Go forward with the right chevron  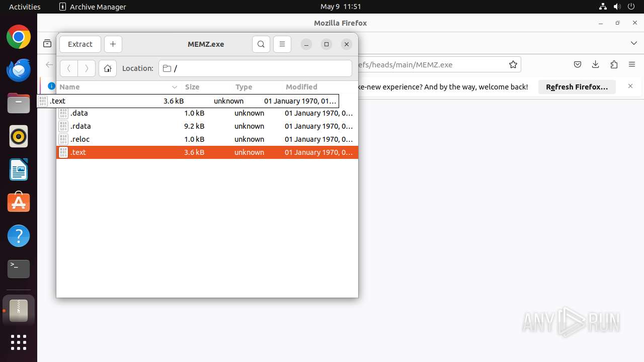click(x=87, y=68)
